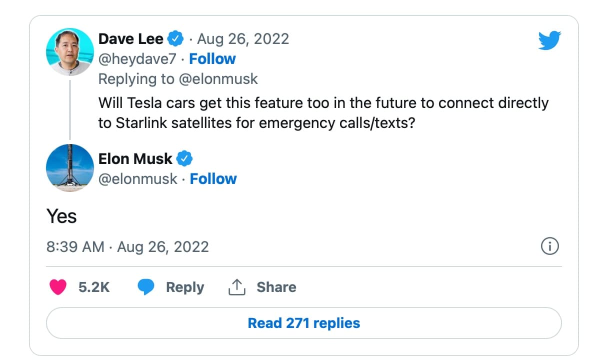The image size is (601, 364).
Task: Click Elon Musk's verified badge
Action: (184, 159)
